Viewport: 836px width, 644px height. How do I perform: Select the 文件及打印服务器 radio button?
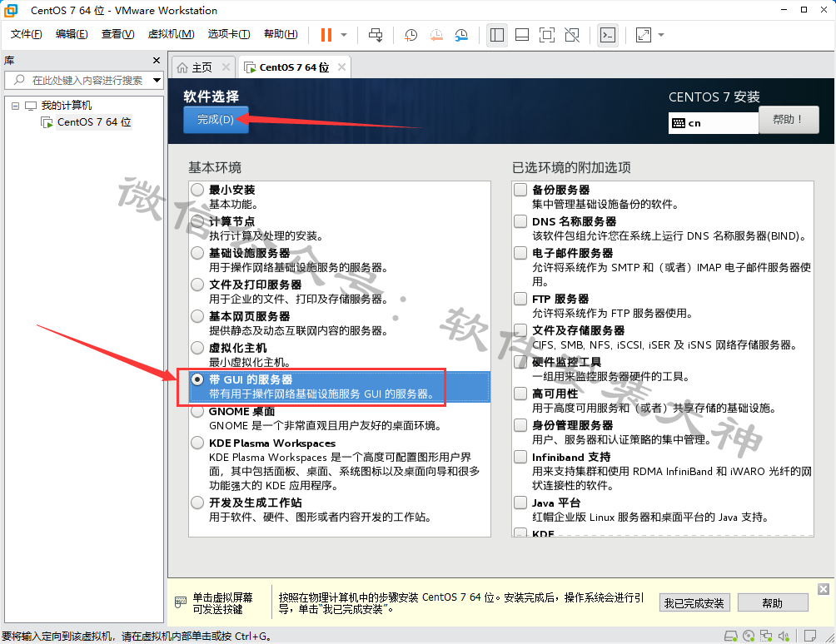[x=197, y=285]
